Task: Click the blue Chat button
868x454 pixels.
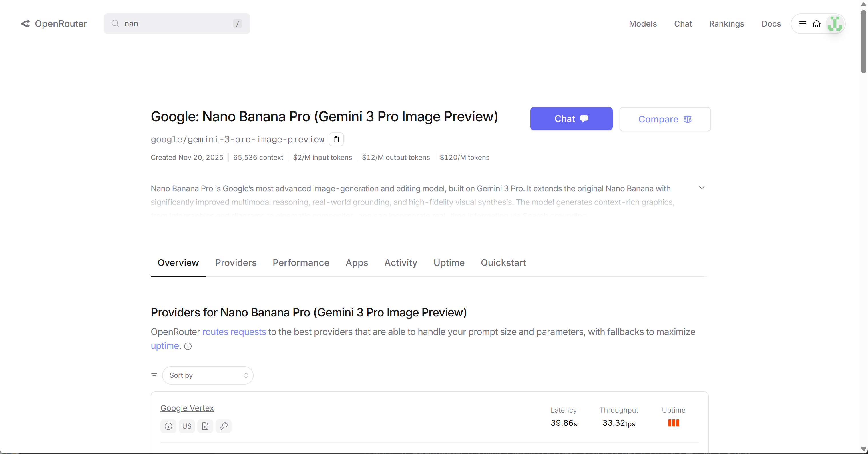Action: [x=571, y=119]
